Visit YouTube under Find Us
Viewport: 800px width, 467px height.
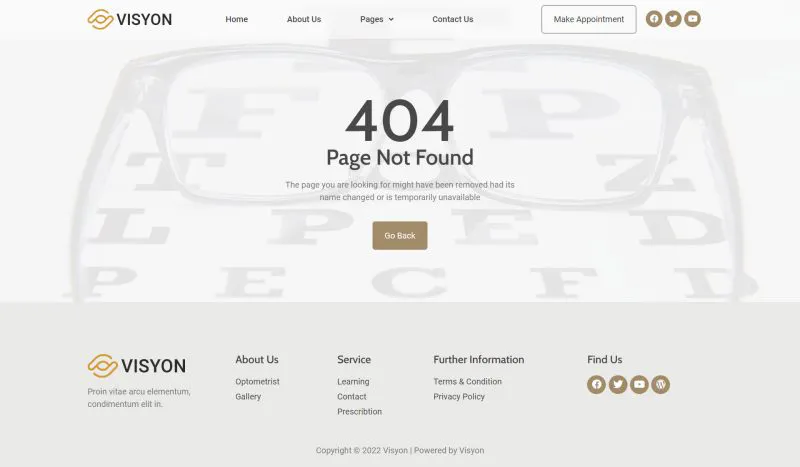click(x=639, y=384)
